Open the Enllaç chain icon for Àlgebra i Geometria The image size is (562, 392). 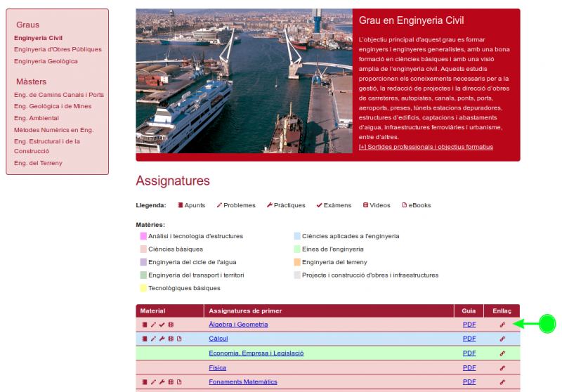[x=502, y=325]
